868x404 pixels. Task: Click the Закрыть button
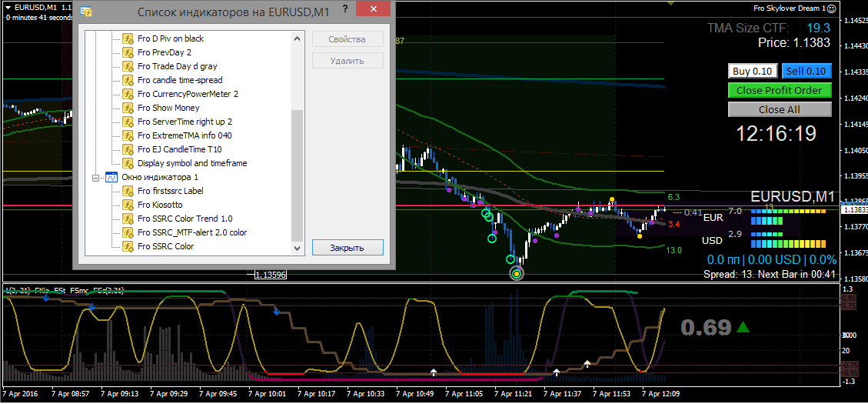347,247
